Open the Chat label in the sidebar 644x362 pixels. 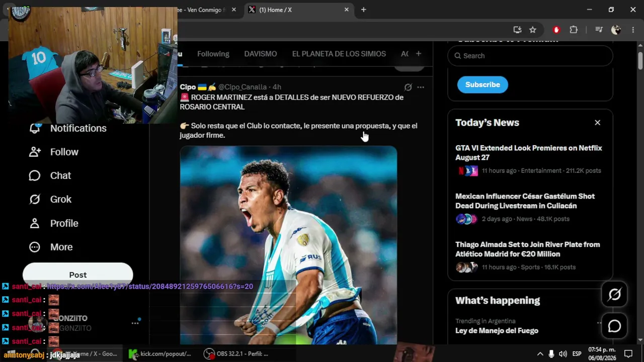point(60,175)
